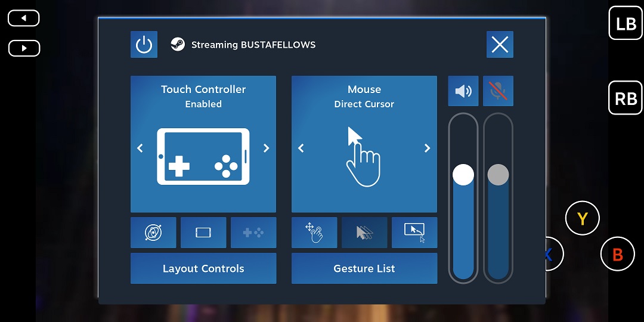Toggle the screen rectangle icon under Touch Controller
644x322 pixels.
coord(203,233)
